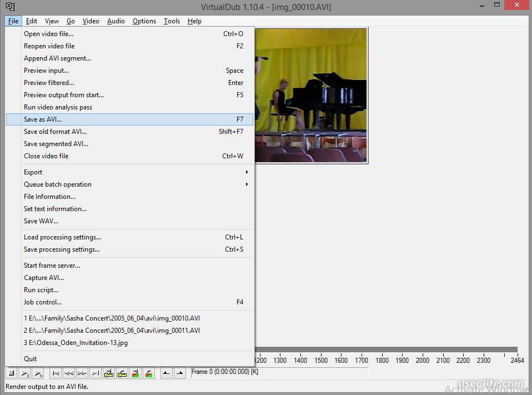Open the Help menu
This screenshot has width=532, height=395.
[x=194, y=21]
